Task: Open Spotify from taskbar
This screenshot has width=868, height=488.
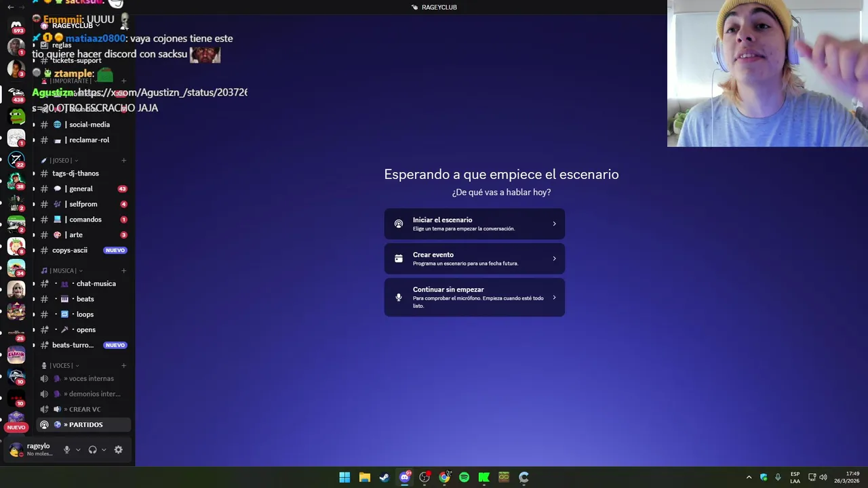Action: click(464, 477)
